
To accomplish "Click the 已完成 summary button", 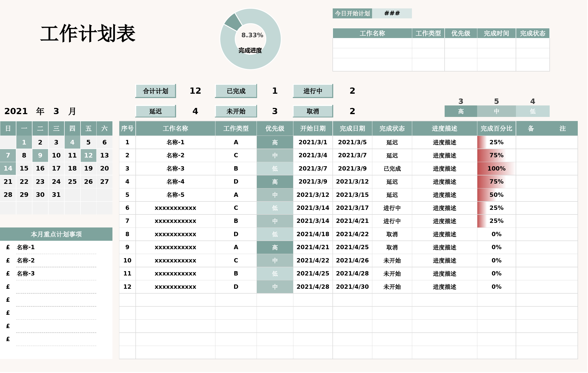I will coord(236,91).
